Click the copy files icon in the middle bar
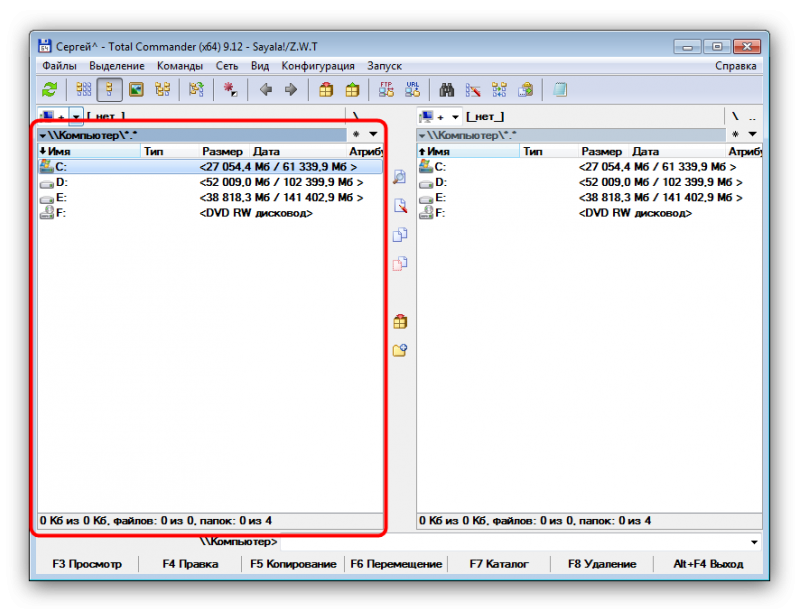The width and height of the screenshot is (800, 611). pyautogui.click(x=399, y=235)
